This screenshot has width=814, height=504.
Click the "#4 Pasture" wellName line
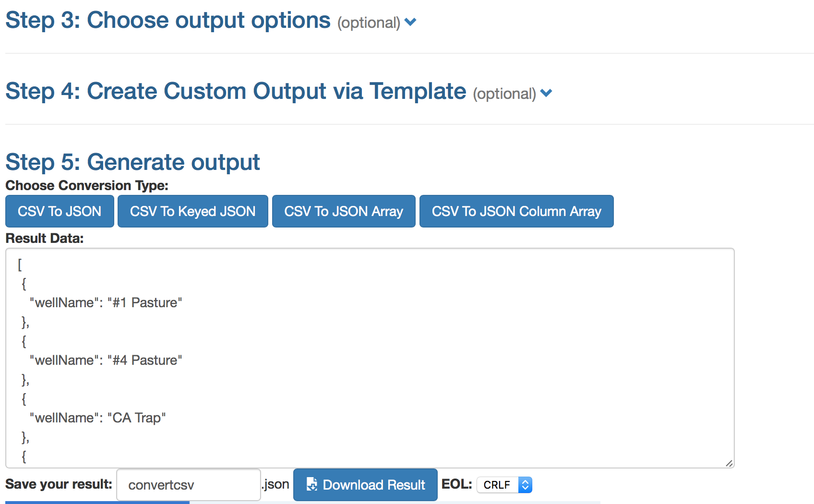106,360
